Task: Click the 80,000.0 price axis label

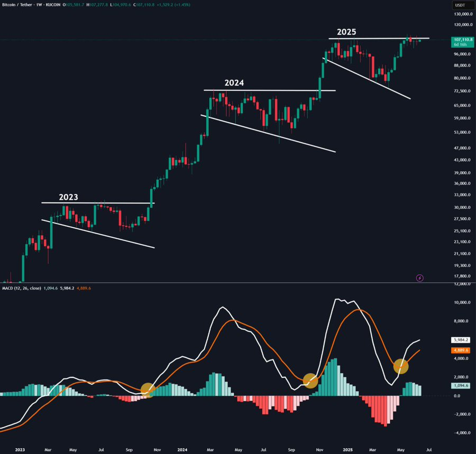Action: tap(462, 78)
